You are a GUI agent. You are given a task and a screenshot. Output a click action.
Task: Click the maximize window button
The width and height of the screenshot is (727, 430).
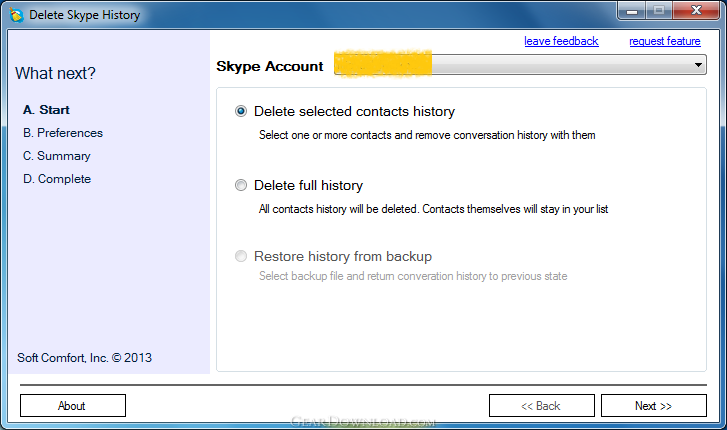(x=659, y=11)
